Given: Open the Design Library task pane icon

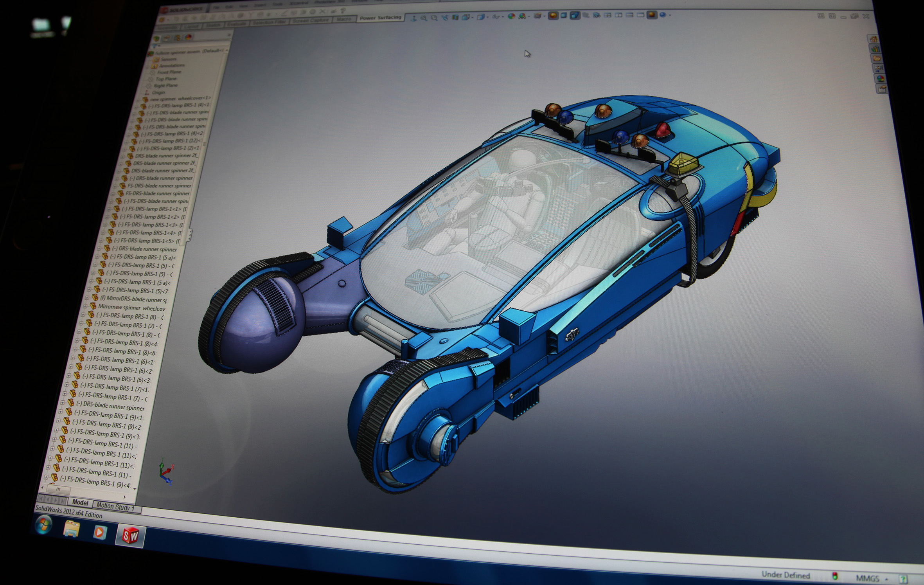Looking at the screenshot, I should 875,49.
